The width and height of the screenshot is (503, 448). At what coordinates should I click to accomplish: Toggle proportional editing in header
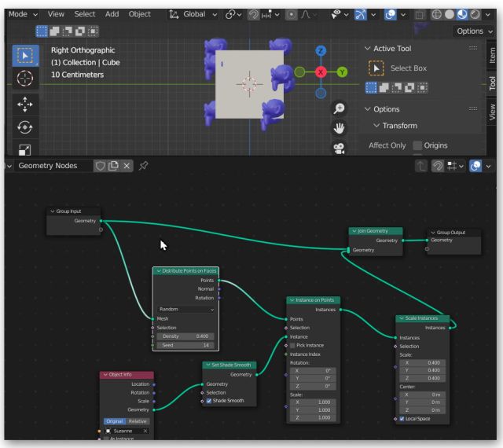click(x=292, y=14)
